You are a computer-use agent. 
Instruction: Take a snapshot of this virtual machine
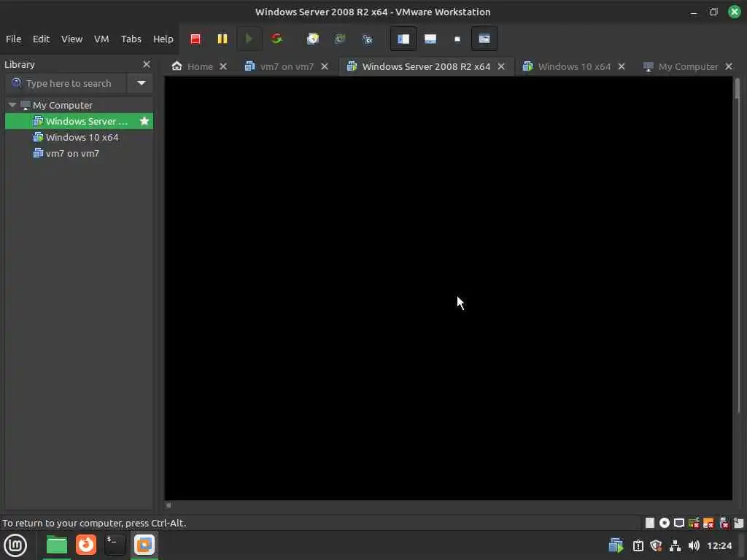312,39
